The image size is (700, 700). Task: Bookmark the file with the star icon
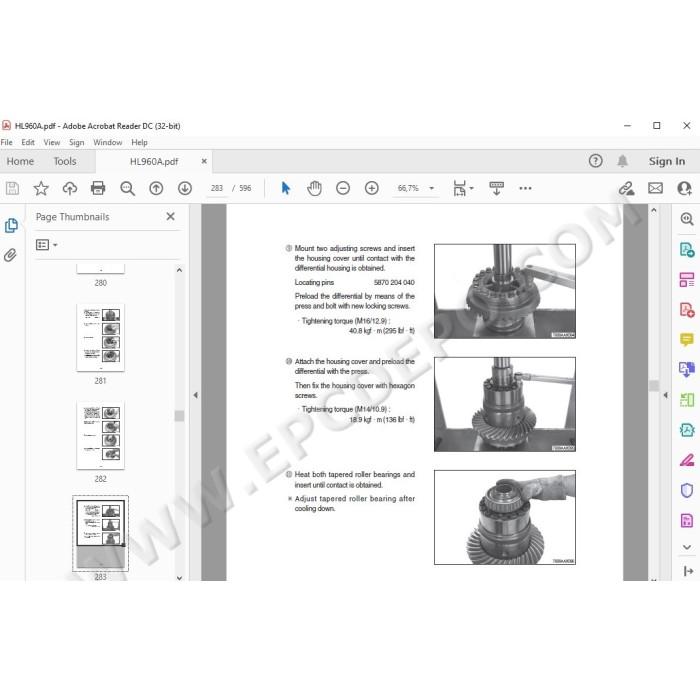(x=41, y=188)
